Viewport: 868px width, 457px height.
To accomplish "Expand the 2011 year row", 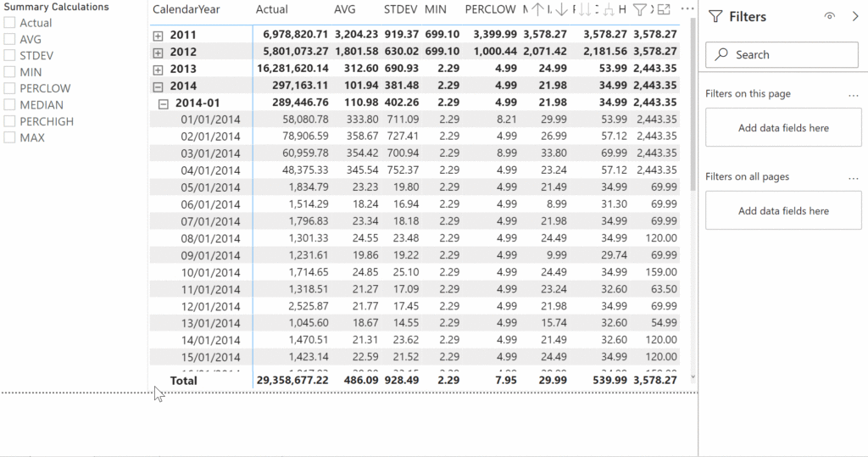I will tap(159, 35).
